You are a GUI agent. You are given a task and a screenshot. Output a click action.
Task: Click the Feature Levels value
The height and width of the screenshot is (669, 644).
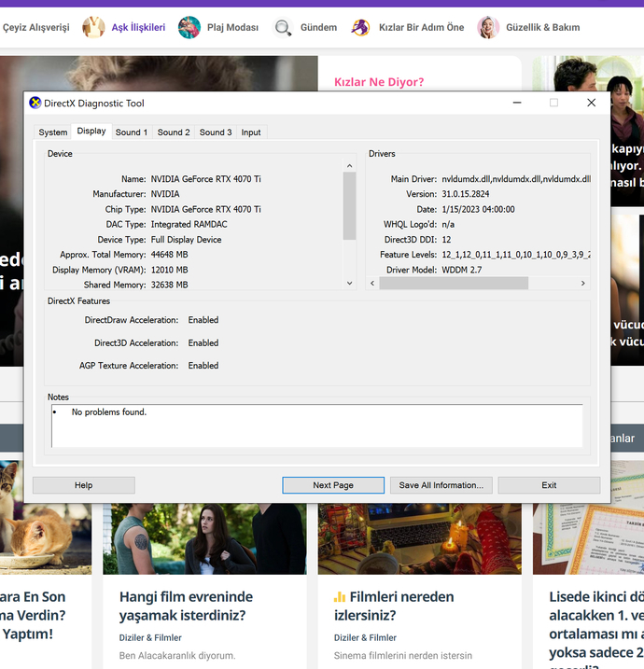tap(516, 255)
